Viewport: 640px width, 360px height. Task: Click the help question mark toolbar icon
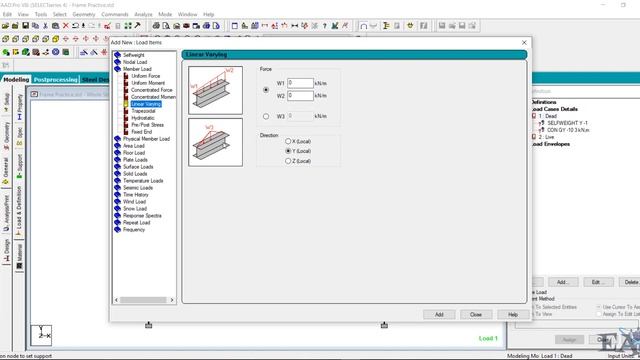coord(324,26)
